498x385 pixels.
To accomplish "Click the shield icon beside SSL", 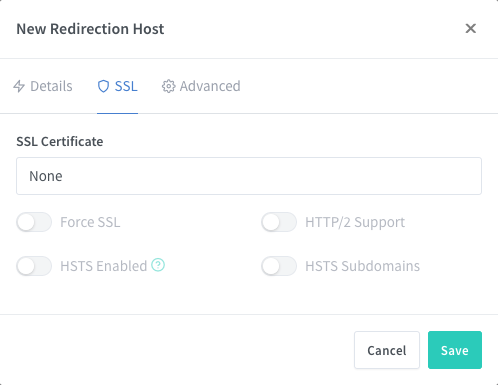I will point(103,86).
